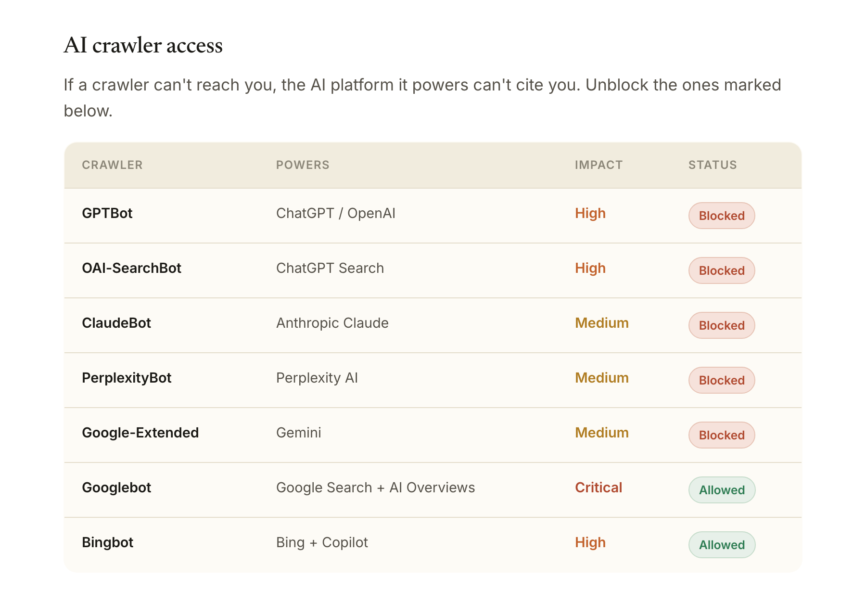Click the Blocked badge for Google-Extended

(x=722, y=435)
